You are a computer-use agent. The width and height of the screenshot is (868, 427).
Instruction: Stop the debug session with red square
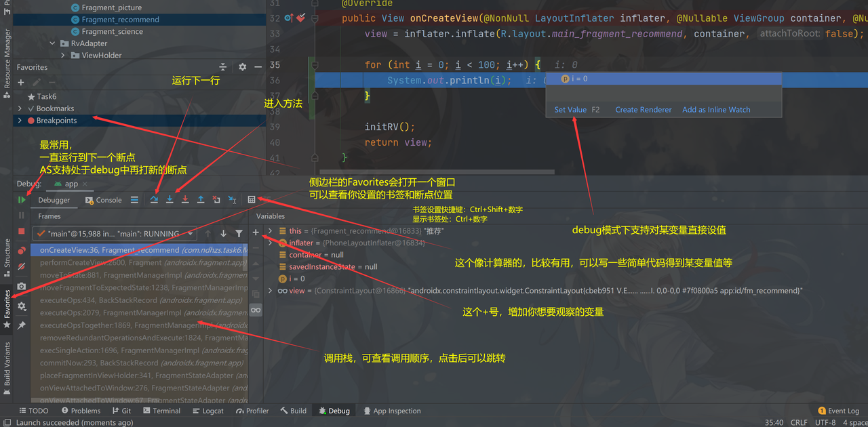[x=22, y=231]
